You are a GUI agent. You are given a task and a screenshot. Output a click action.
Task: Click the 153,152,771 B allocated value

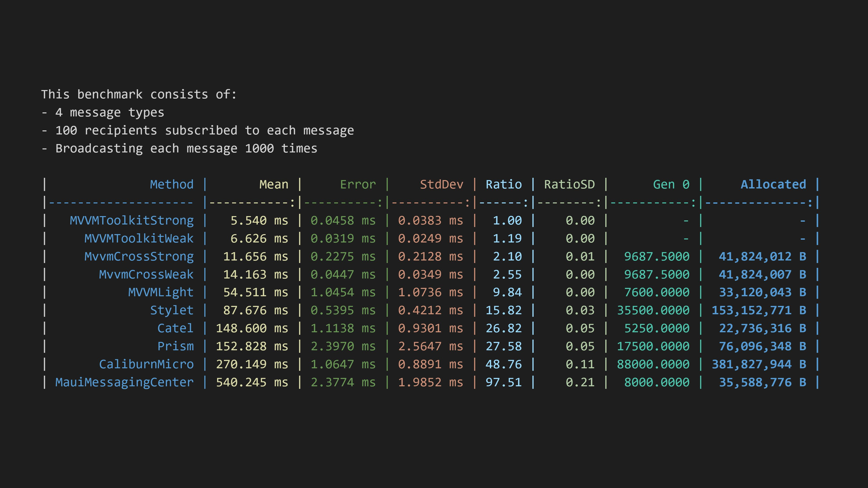click(x=759, y=310)
